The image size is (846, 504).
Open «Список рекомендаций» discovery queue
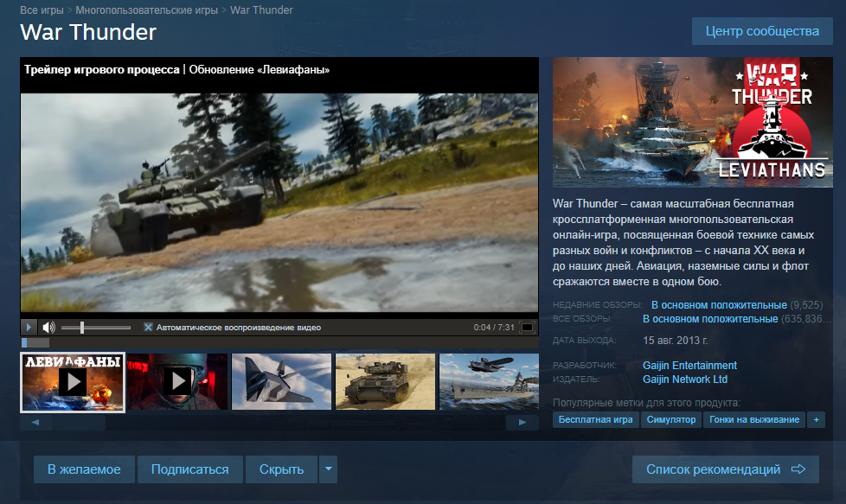(x=726, y=469)
